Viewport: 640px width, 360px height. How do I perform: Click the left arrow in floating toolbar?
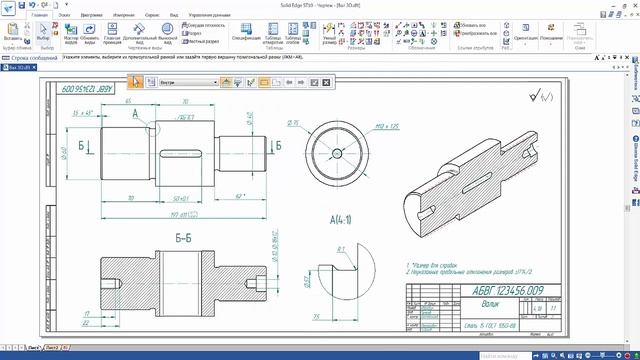[289, 82]
